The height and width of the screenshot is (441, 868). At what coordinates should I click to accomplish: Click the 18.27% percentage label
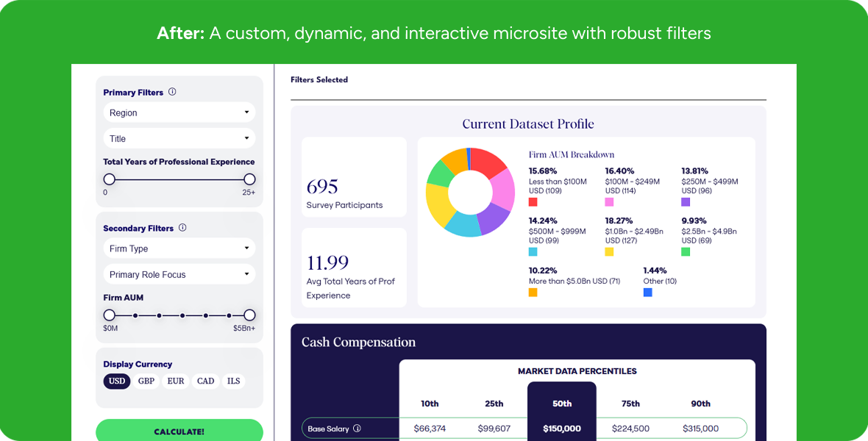click(x=619, y=220)
